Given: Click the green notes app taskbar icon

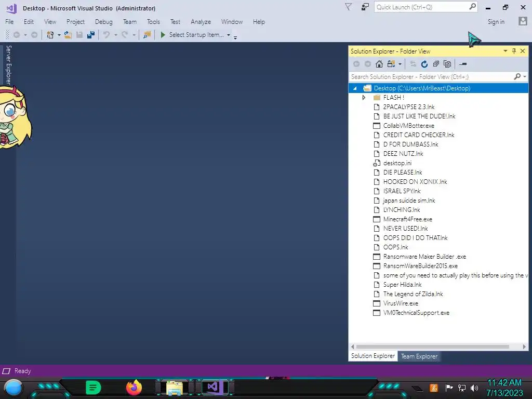Looking at the screenshot, I should coord(94,388).
